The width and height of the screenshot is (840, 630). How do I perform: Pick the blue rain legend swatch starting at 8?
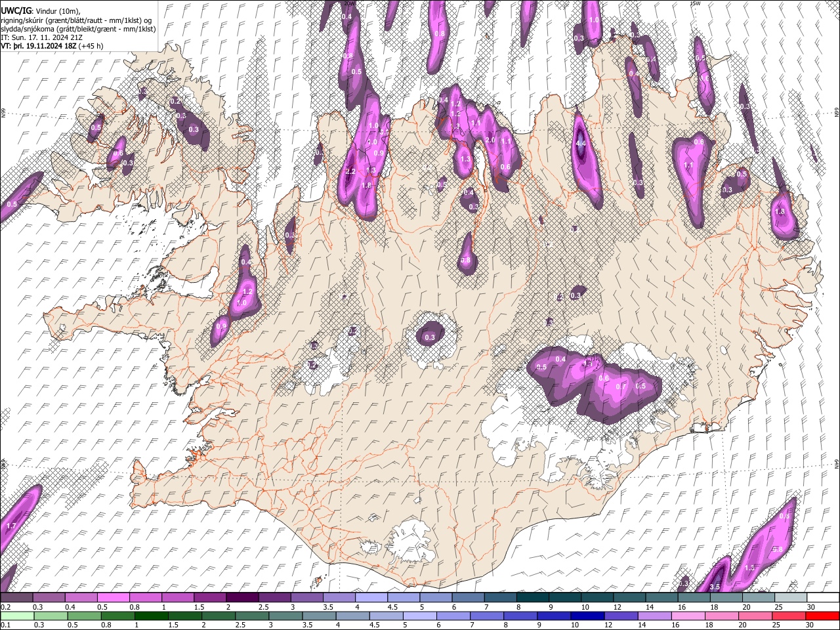tap(519, 616)
